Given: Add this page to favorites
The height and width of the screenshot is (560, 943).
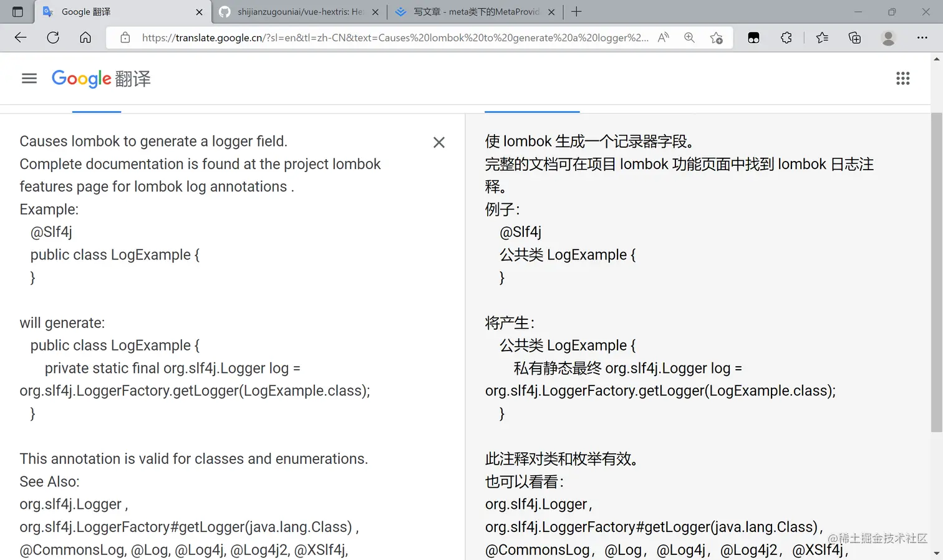Looking at the screenshot, I should click(x=716, y=37).
